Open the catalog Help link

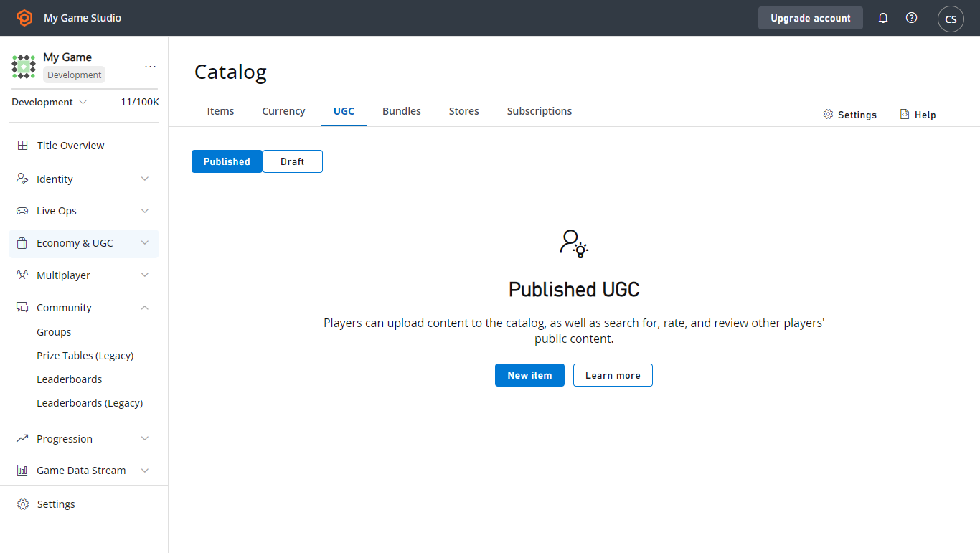tap(918, 115)
